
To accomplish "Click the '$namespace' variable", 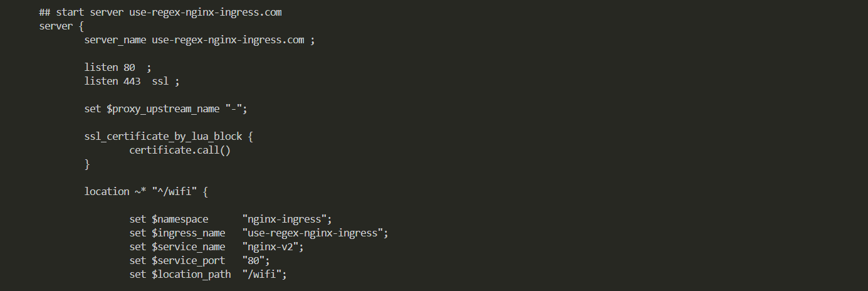I will coord(180,219).
